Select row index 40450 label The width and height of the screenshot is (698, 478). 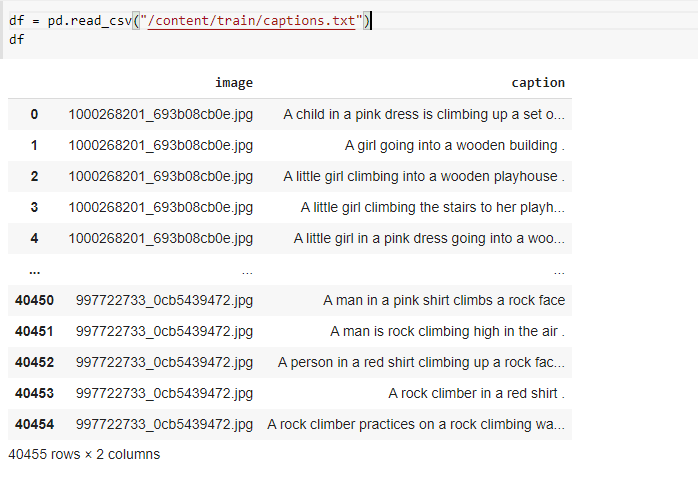point(34,300)
